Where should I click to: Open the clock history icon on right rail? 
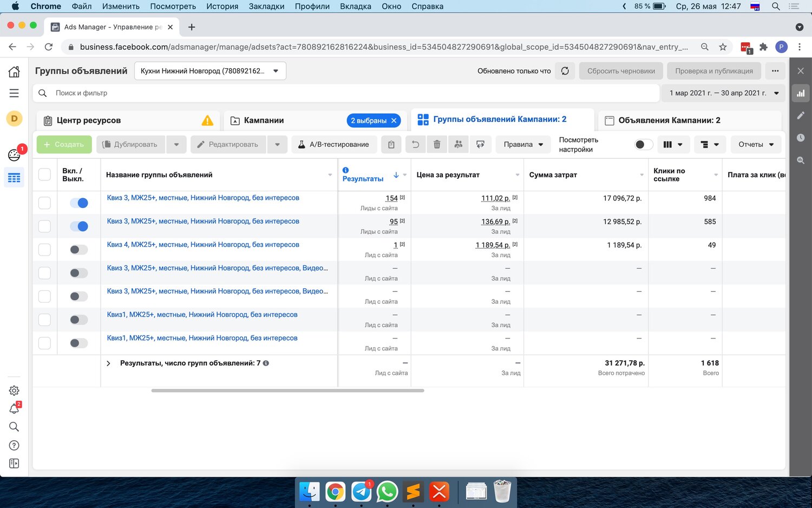pos(801,138)
